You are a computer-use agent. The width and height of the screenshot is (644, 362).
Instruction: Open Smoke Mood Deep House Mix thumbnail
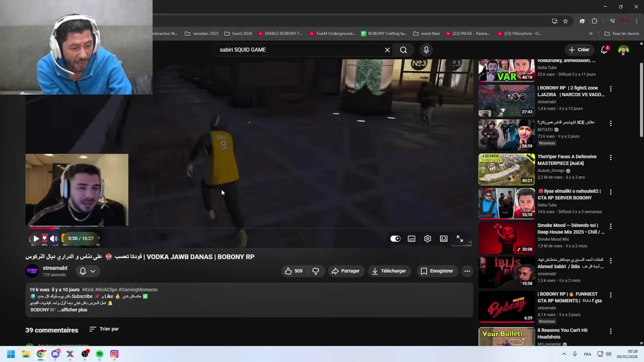(506, 238)
